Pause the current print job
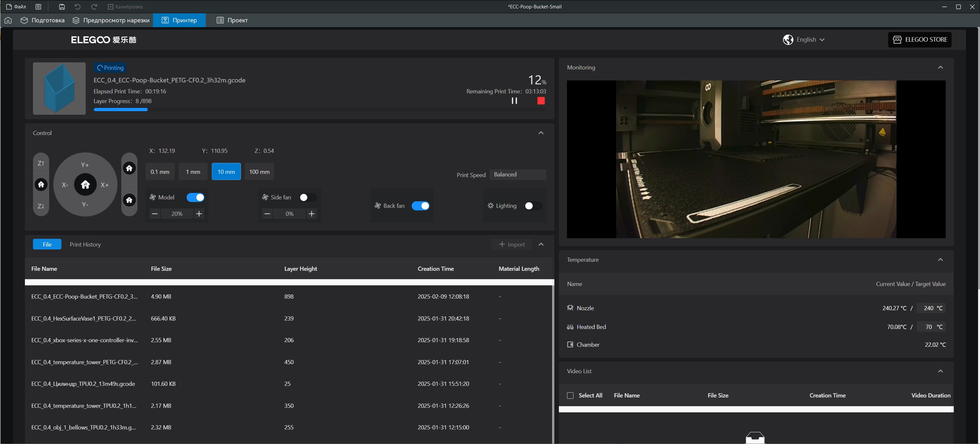This screenshot has width=980, height=444. [x=514, y=101]
